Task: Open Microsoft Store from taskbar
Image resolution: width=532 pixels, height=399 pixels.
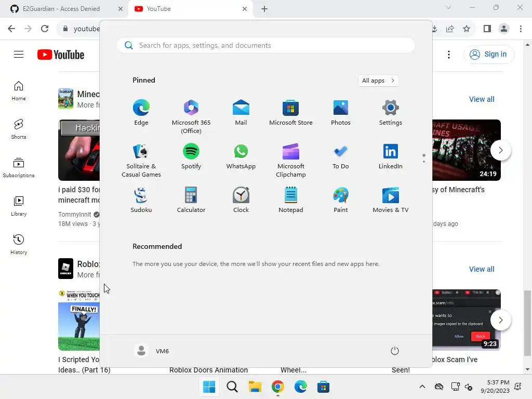Action: click(x=323, y=387)
